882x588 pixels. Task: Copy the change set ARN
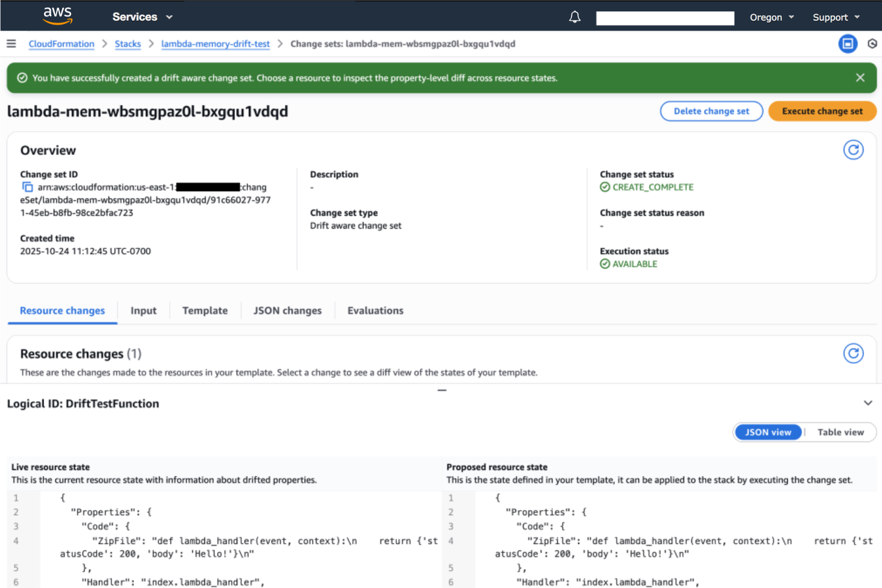point(27,186)
